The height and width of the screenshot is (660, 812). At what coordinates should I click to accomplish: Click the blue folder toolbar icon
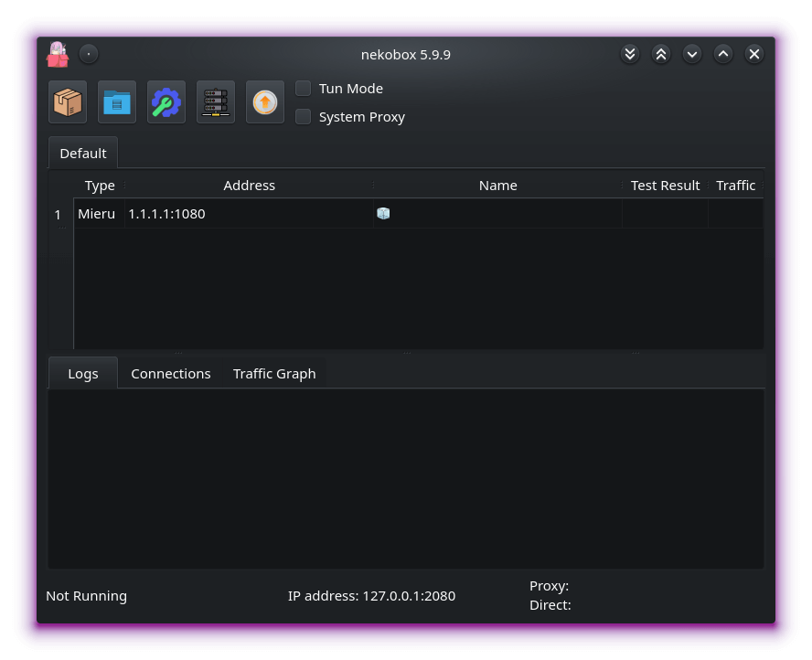tap(117, 101)
